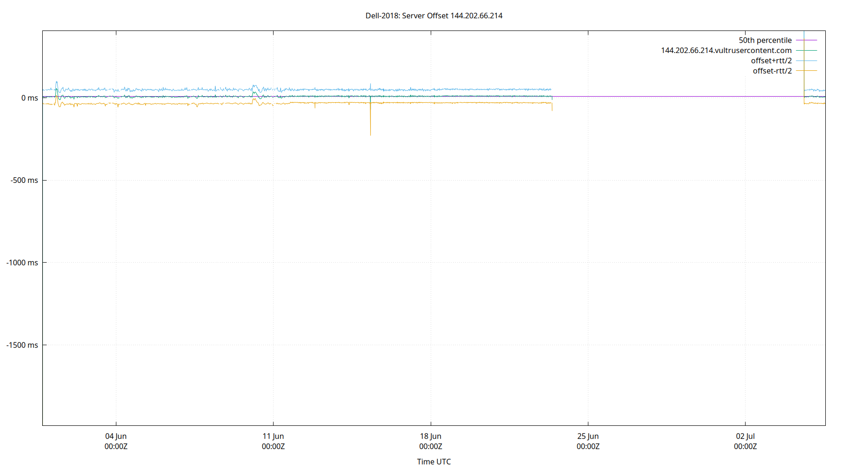This screenshot has width=868, height=469.
Task: Click the line sample beside 'offset+rtt/2'
Action: [807, 61]
